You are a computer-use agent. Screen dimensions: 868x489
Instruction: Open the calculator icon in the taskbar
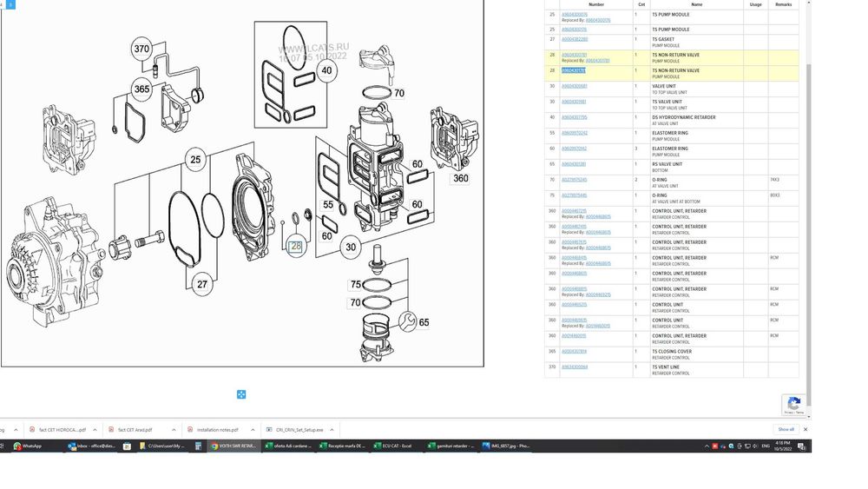coord(198,446)
